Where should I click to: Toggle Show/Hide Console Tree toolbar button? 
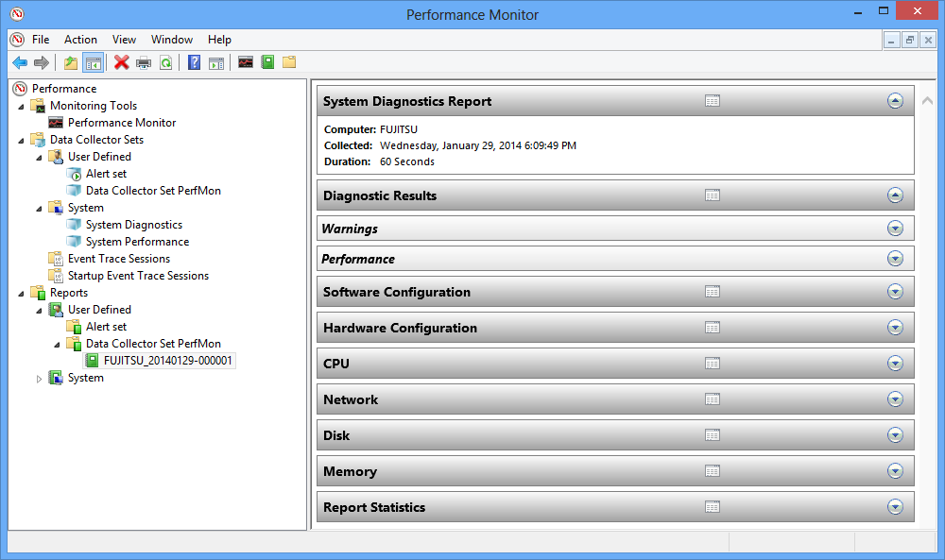(93, 62)
